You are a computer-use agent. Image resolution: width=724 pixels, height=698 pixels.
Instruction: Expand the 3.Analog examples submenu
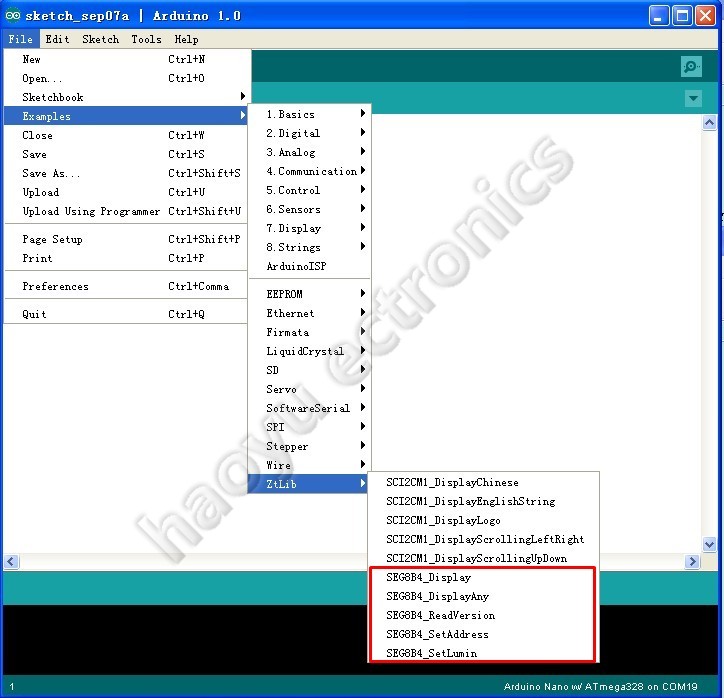click(309, 152)
